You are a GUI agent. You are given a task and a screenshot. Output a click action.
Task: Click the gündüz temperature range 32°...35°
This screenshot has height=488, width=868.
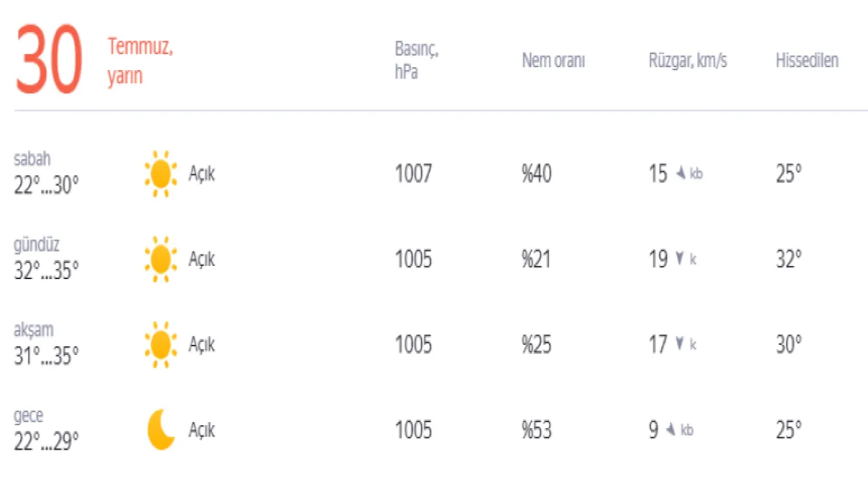coord(46,271)
